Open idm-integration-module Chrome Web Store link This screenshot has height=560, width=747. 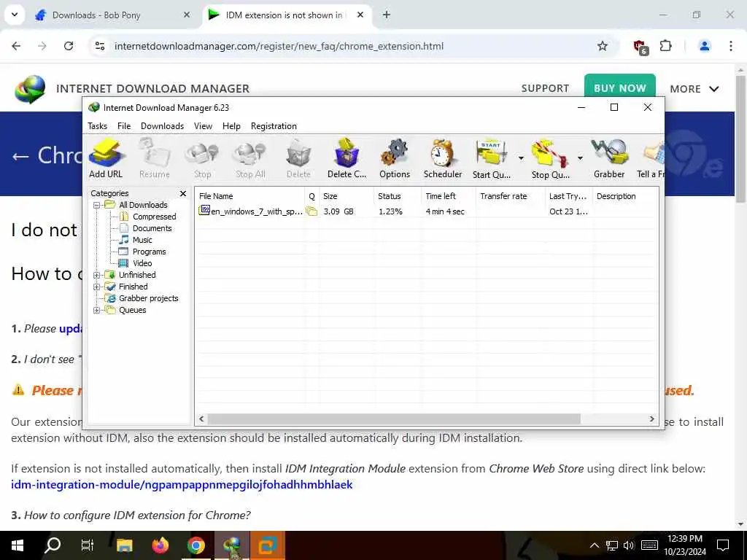(182, 485)
